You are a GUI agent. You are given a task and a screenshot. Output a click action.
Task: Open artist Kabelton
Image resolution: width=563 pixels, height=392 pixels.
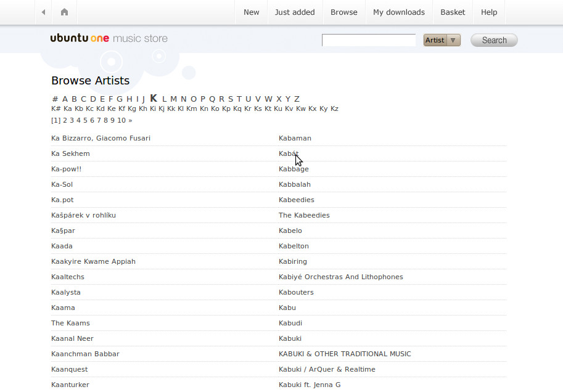pos(294,247)
